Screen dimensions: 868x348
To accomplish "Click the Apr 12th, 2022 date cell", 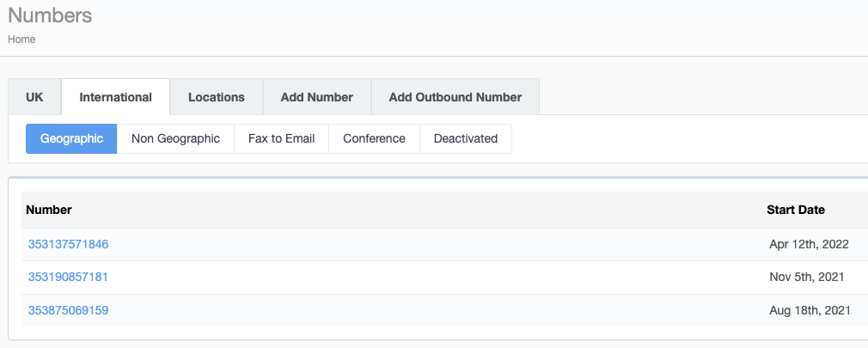I will tap(809, 244).
